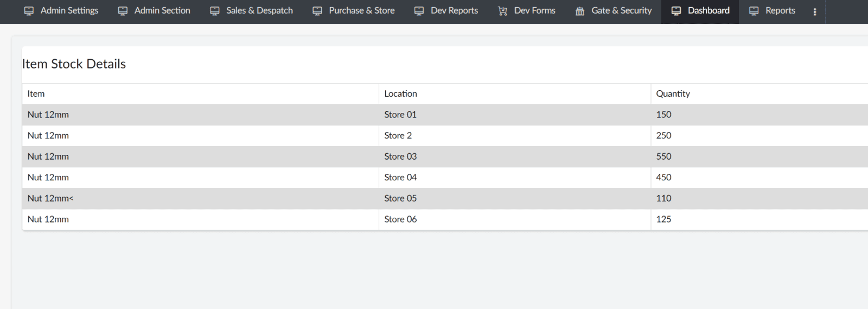Screen dimensions: 868x309
Task: Click the building icon beside Gate & Security
Action: click(x=580, y=11)
